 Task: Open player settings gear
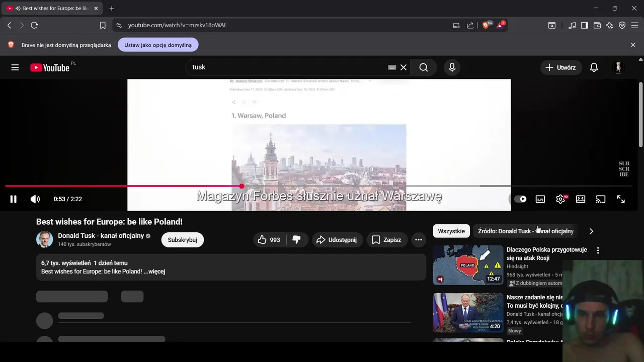pyautogui.click(x=560, y=199)
